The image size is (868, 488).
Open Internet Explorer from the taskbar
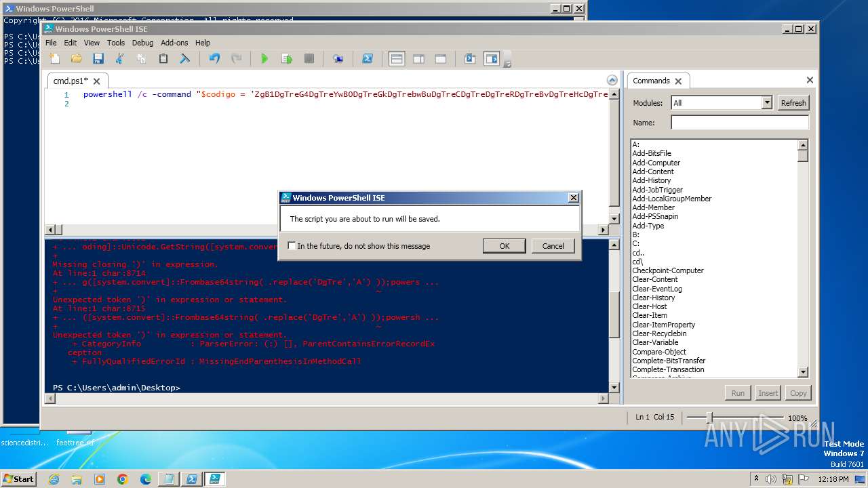pos(54,479)
